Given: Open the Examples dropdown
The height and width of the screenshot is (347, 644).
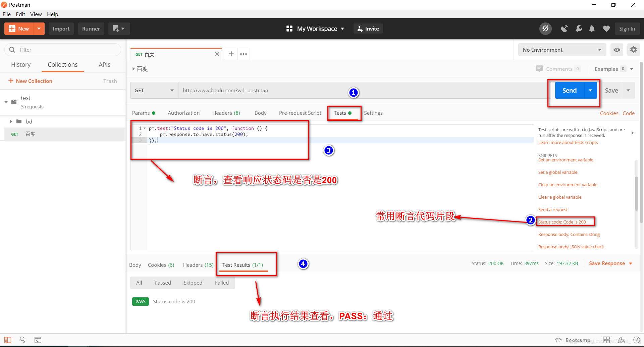Looking at the screenshot, I should [x=614, y=69].
